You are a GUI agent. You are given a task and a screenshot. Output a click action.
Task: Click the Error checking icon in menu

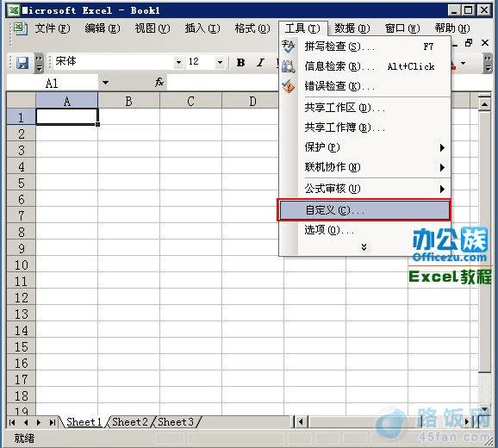pyautogui.click(x=289, y=86)
